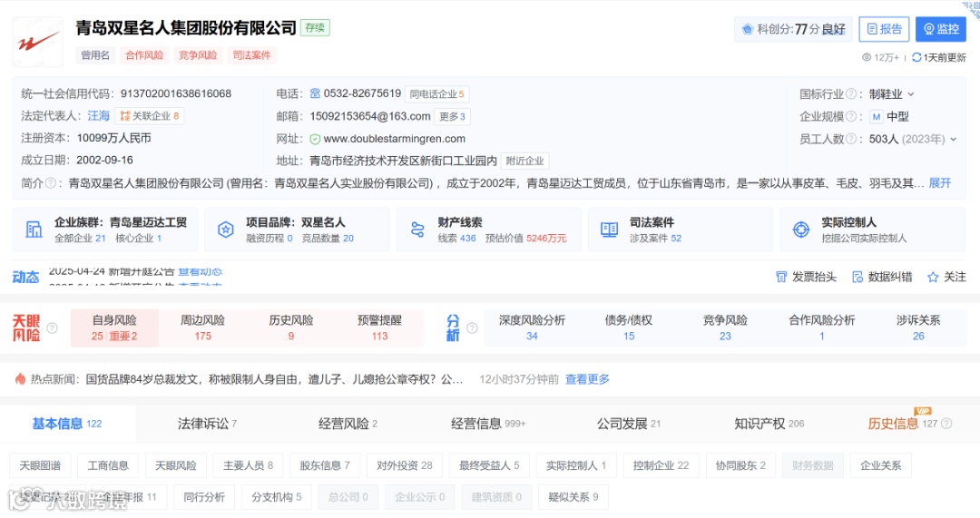Click the company logo thumbnail
This screenshot has height=518, width=980.
click(37, 42)
